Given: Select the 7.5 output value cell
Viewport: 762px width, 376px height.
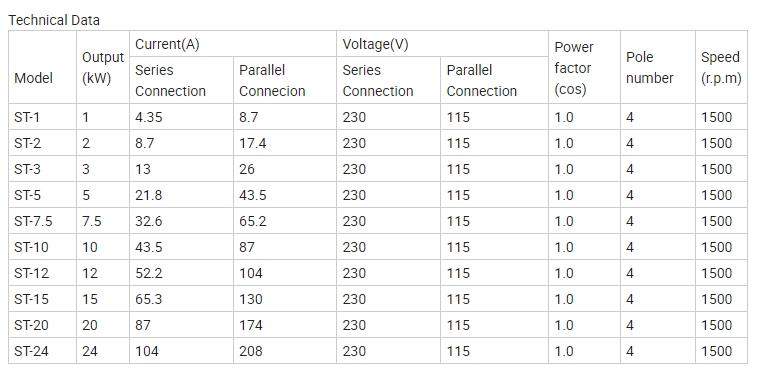Looking at the screenshot, I should (x=103, y=221).
